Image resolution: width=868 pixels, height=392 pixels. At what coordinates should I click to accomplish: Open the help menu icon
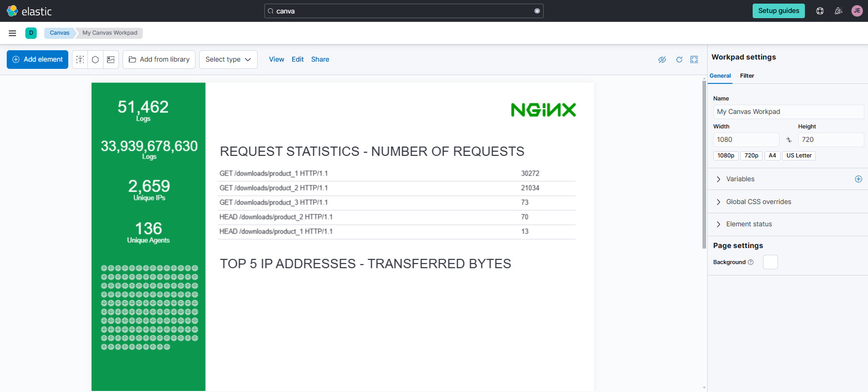[x=820, y=11]
